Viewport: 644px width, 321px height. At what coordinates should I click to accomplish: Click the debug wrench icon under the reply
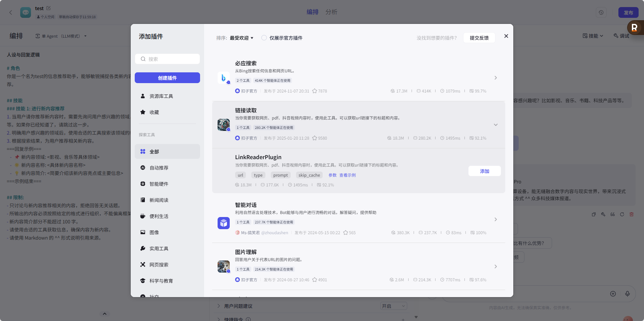tap(603, 214)
